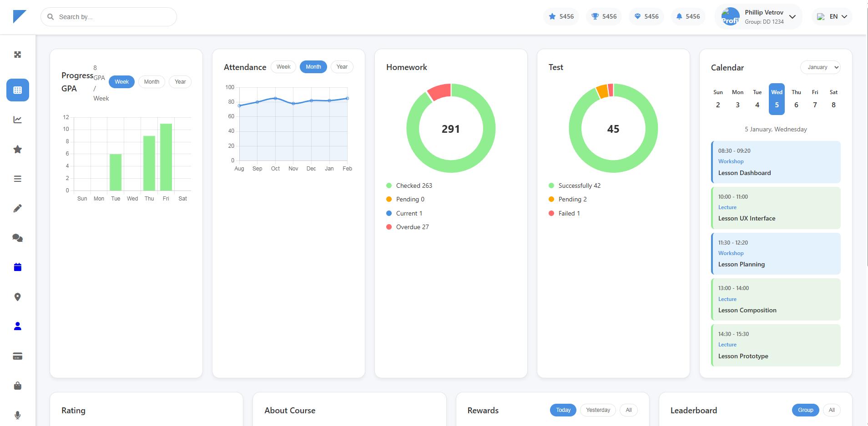
Task: Switch Attendance chart to Year
Action: [342, 67]
